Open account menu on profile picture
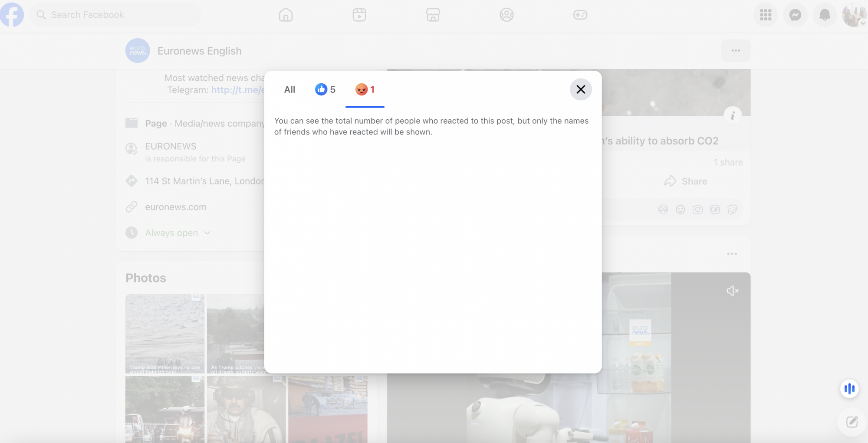 coord(854,15)
